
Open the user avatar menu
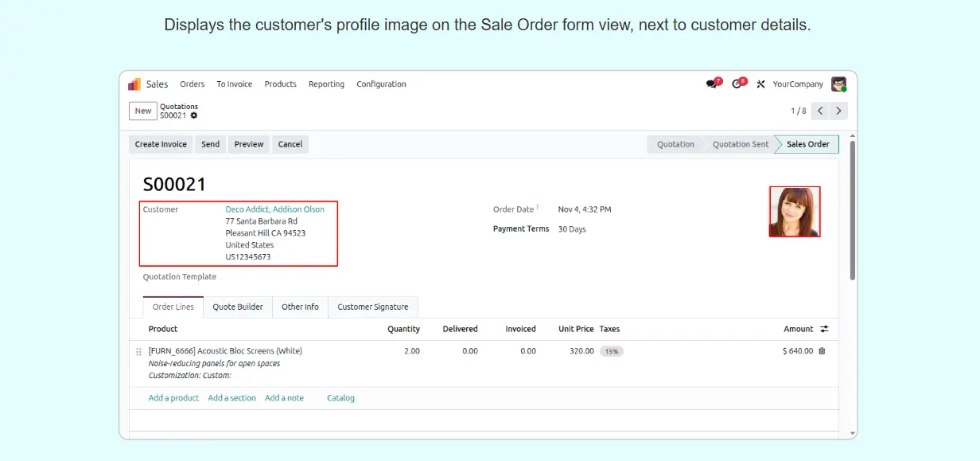click(x=838, y=84)
